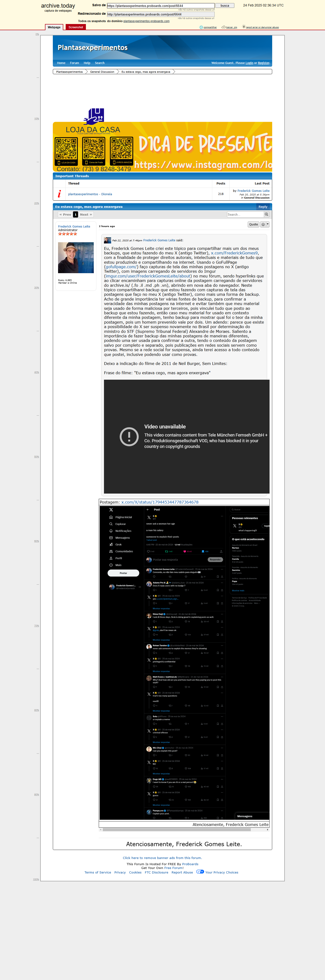
Task: Click the report error lightbulb icon
Action: click(244, 27)
